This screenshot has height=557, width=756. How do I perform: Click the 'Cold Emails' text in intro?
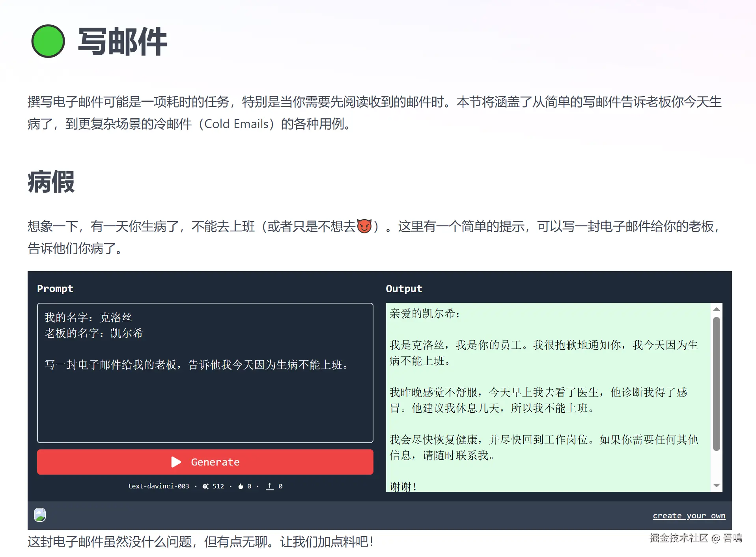(237, 124)
